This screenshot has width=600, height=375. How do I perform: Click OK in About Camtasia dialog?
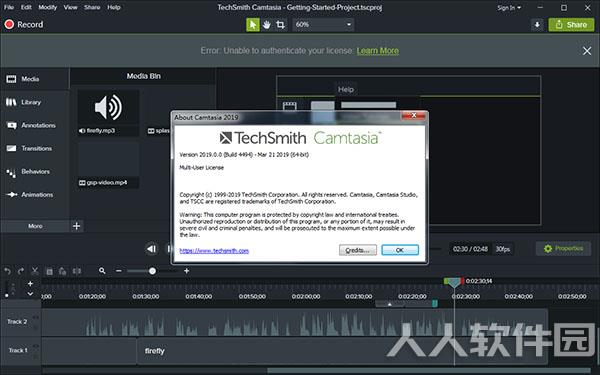400,250
